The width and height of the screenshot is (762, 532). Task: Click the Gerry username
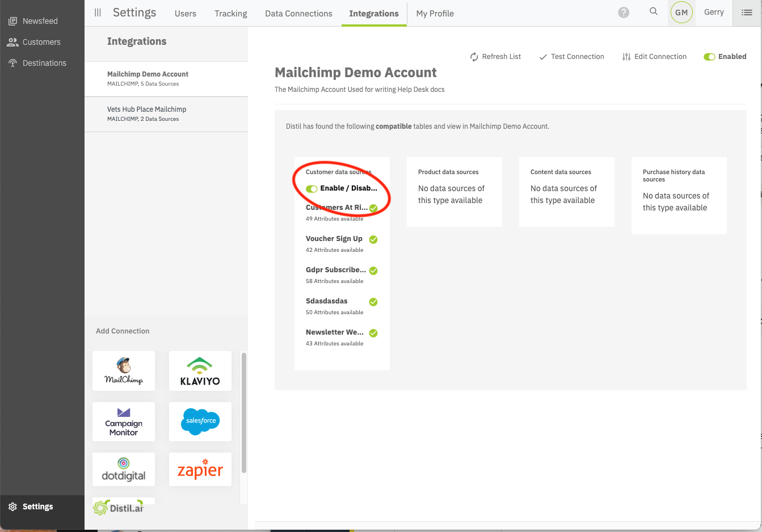pyautogui.click(x=714, y=12)
